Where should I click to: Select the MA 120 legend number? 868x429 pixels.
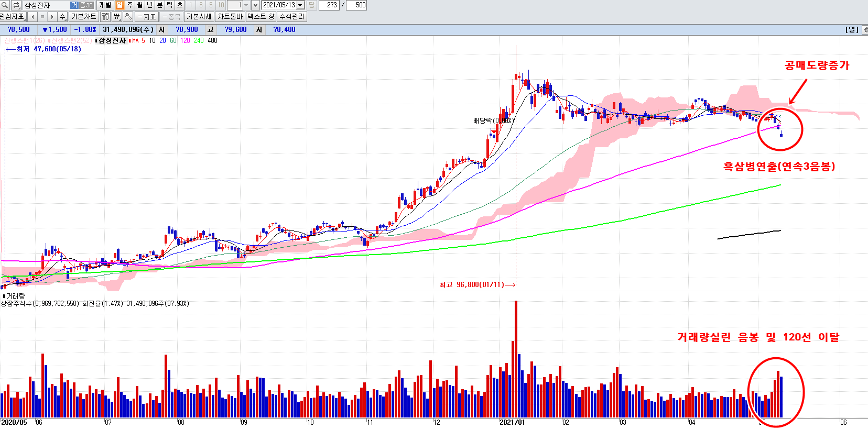(185, 40)
